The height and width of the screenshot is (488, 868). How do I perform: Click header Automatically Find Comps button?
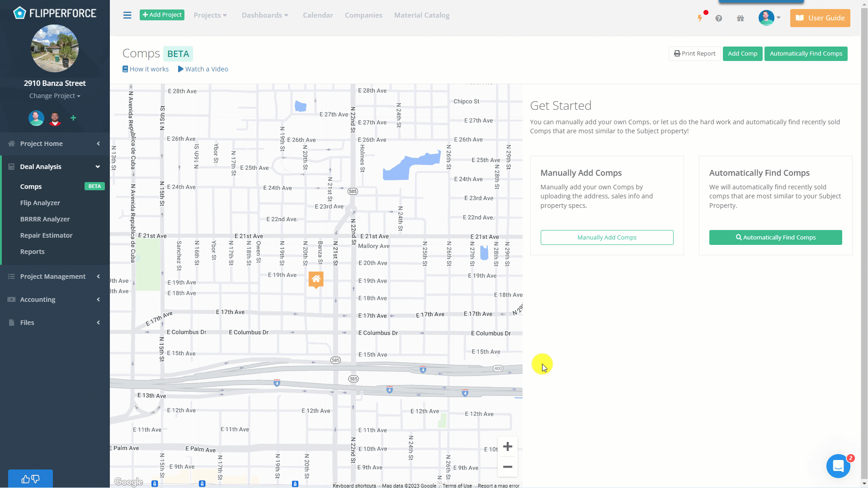[806, 54]
